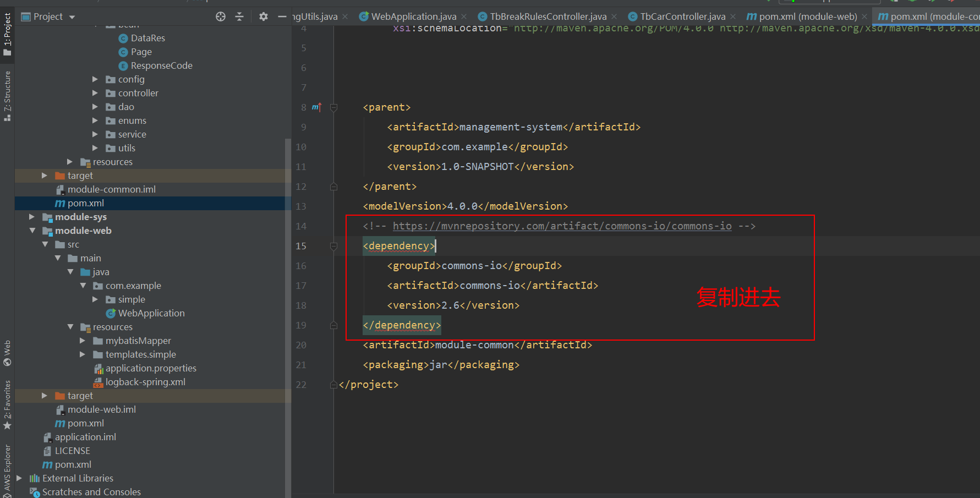Click the Scratches and Consoles icon
Image resolution: width=980 pixels, height=498 pixels.
click(35, 492)
